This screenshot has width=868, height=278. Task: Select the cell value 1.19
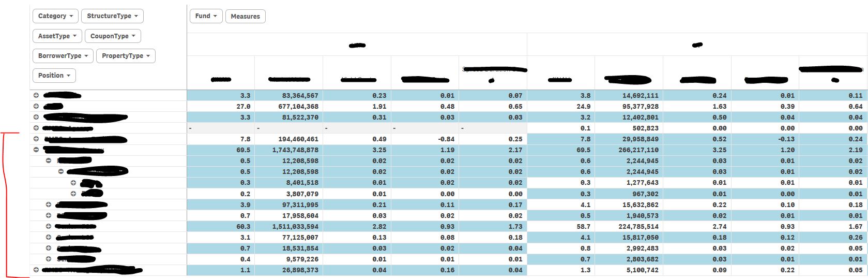424,150
